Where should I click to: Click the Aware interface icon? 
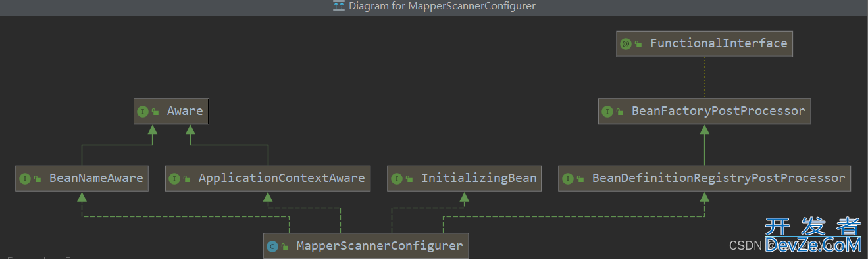click(142, 112)
